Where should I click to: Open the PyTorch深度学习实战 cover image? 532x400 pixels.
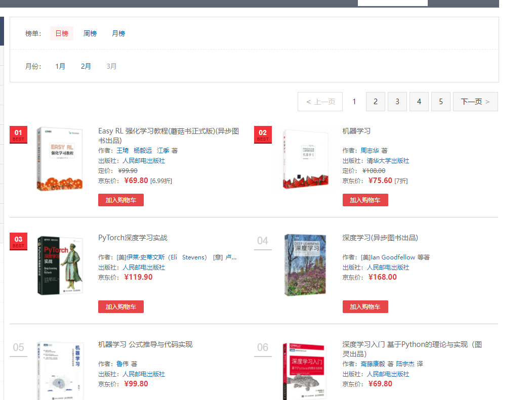(x=60, y=265)
